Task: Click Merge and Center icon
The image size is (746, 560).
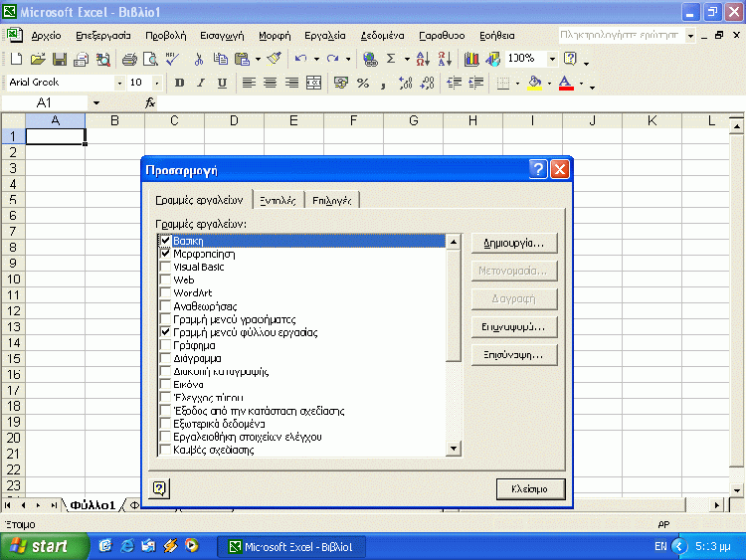Action: pyautogui.click(x=313, y=83)
